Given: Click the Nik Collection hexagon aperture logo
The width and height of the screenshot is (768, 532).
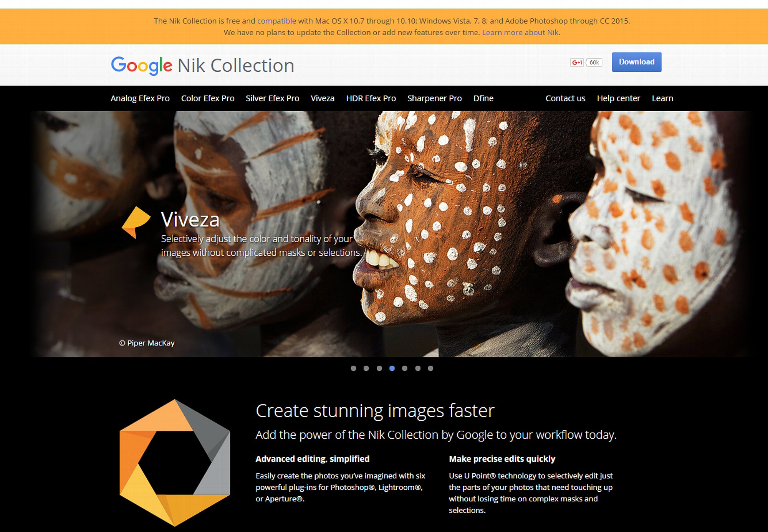Looking at the screenshot, I should tap(175, 463).
